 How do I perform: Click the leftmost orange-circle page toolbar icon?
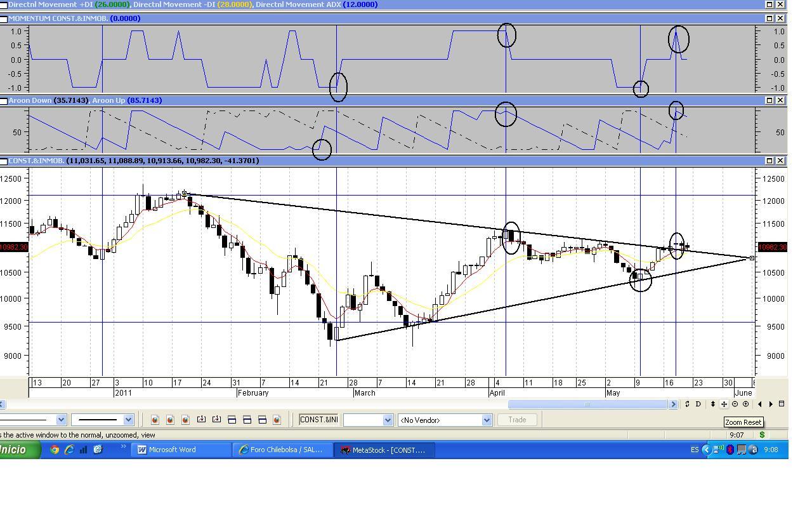155,420
